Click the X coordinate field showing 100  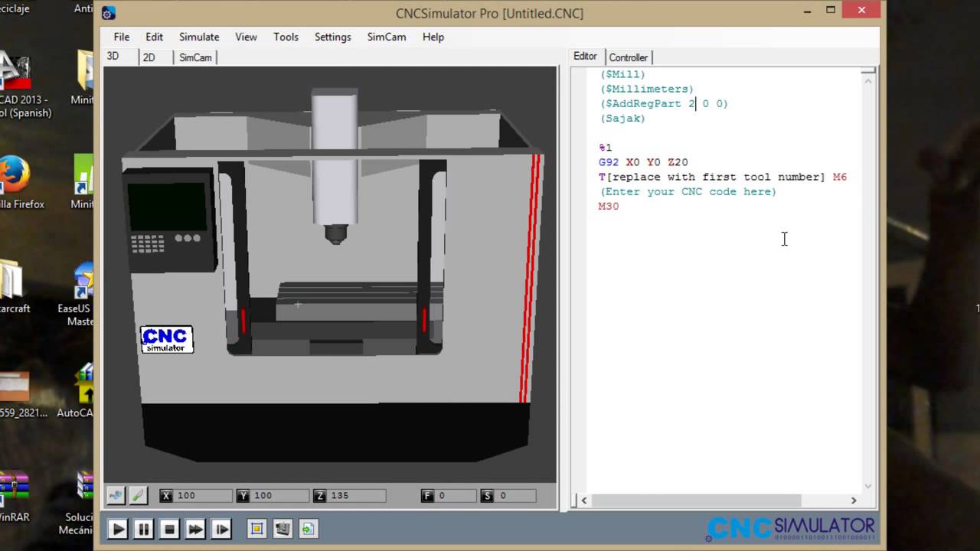click(203, 496)
